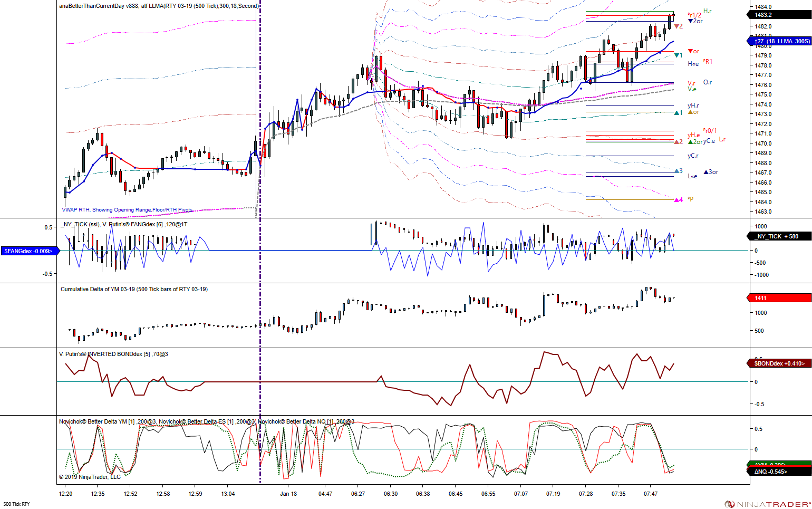The height and width of the screenshot is (509, 812).
Task: Click the 'yC.e' level label
Action: (709, 141)
